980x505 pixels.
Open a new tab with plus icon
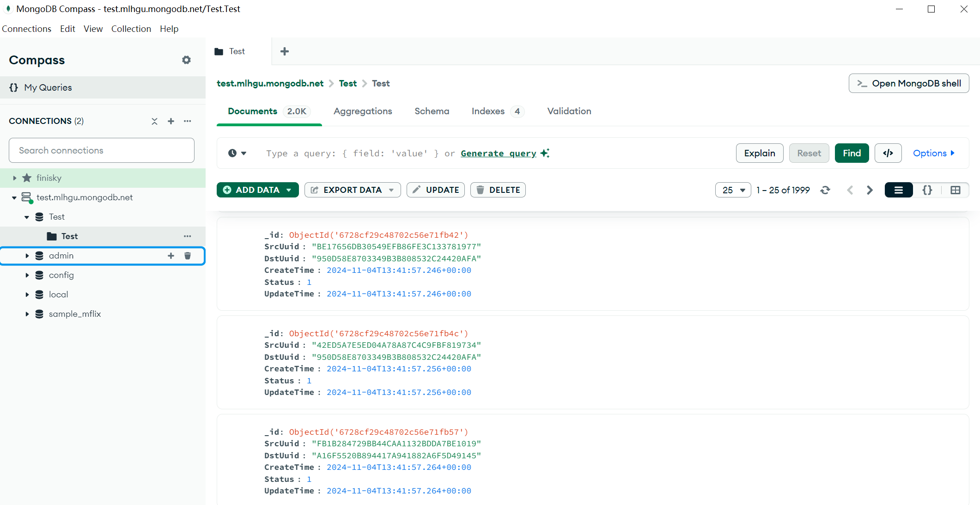point(285,51)
